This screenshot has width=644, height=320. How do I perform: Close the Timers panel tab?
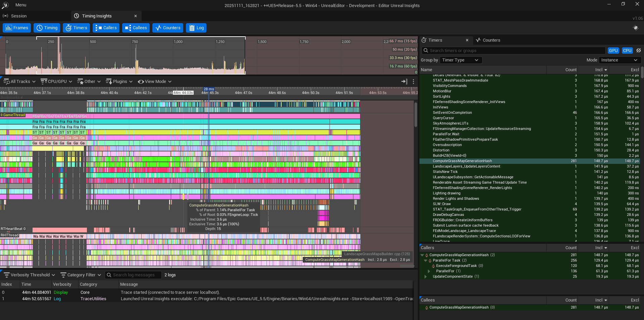coord(467,40)
